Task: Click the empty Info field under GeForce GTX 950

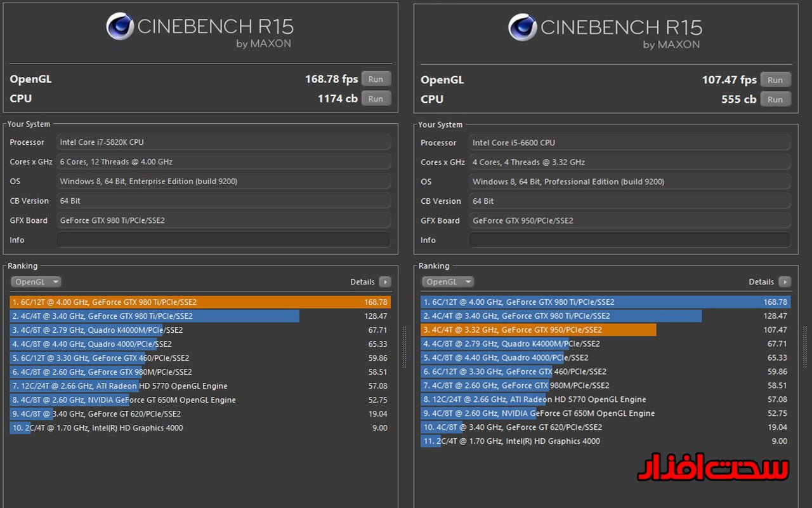Action: pos(629,240)
